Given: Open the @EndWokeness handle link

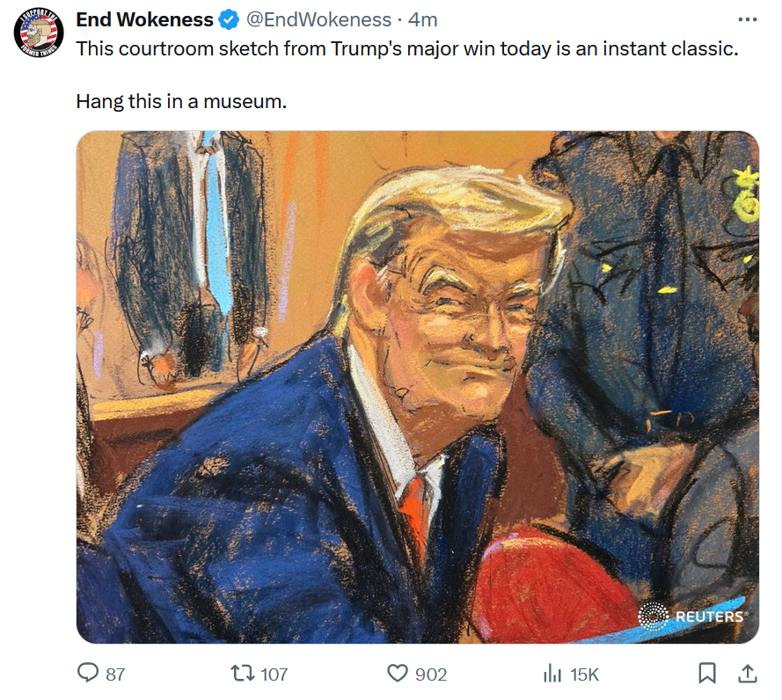Looking at the screenshot, I should (x=318, y=20).
